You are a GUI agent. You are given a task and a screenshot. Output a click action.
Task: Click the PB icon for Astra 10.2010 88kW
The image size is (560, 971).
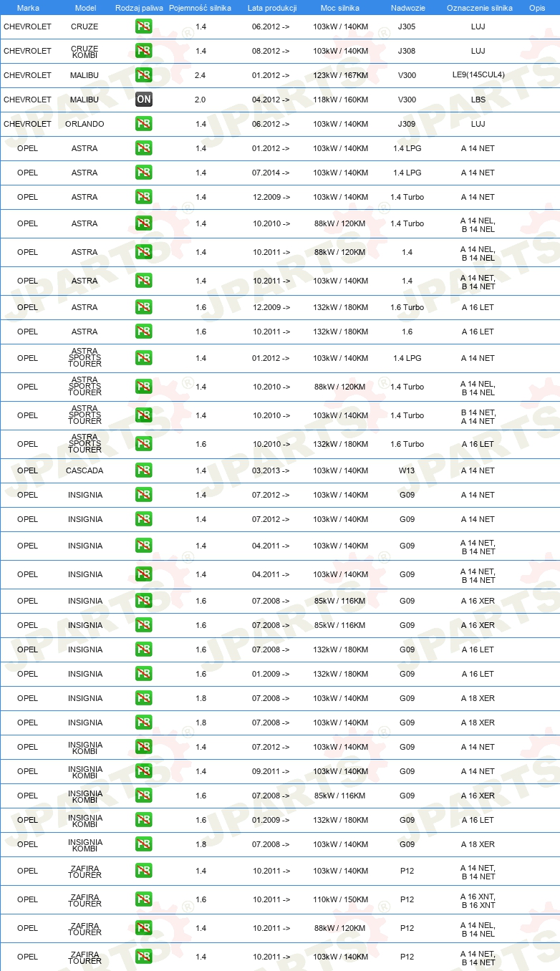[x=144, y=223]
